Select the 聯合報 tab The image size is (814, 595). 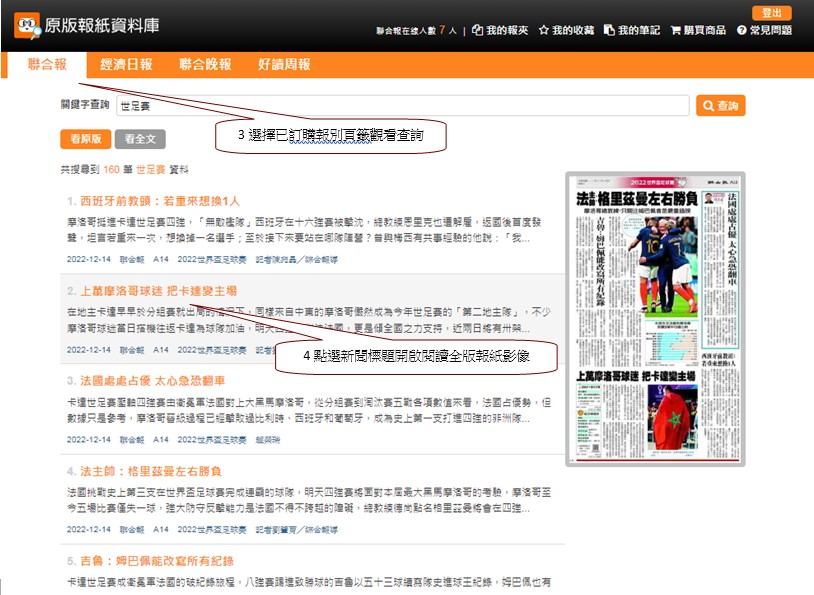tap(47, 64)
